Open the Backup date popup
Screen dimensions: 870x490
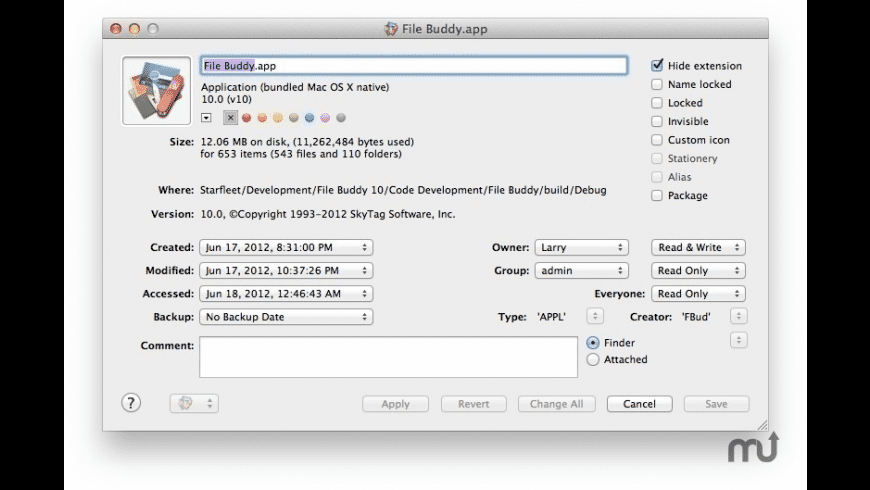pyautogui.click(x=286, y=317)
